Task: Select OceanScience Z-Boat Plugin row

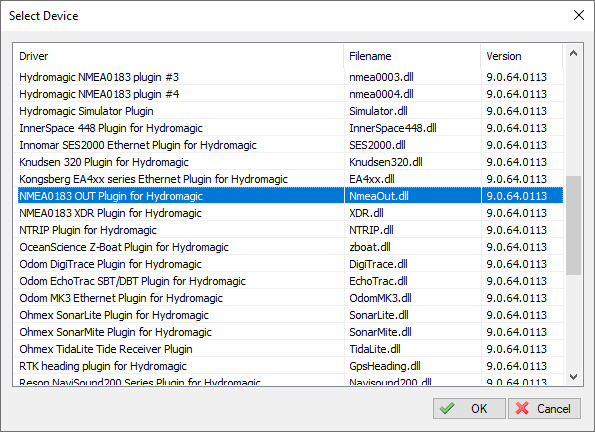Action: coord(290,247)
